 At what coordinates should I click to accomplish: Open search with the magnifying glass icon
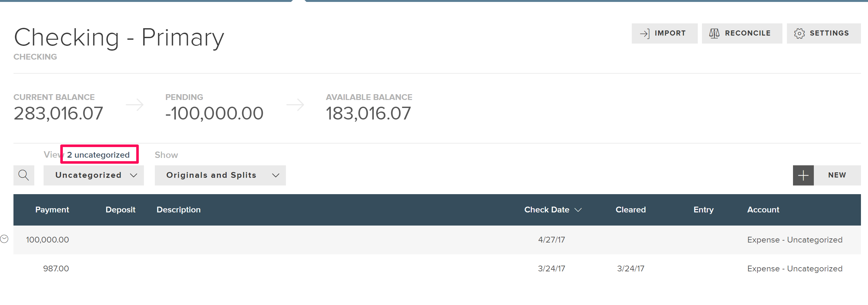tap(24, 175)
